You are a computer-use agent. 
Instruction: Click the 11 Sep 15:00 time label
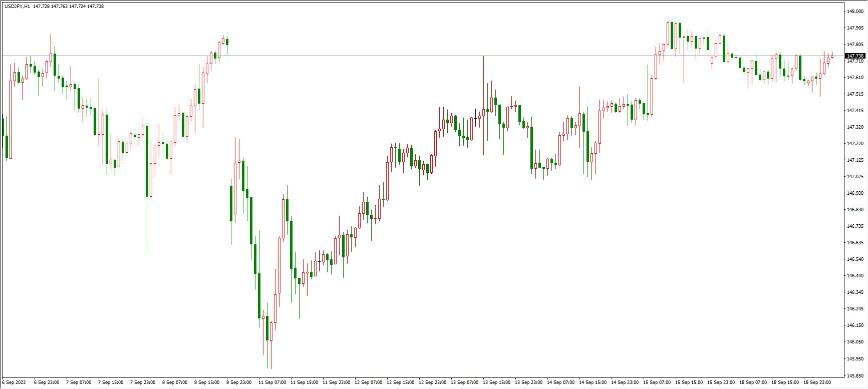[304, 382]
